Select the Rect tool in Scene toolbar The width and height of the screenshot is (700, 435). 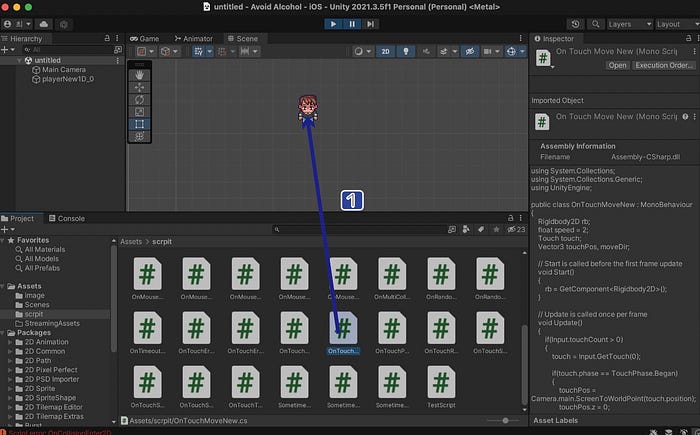(139, 124)
